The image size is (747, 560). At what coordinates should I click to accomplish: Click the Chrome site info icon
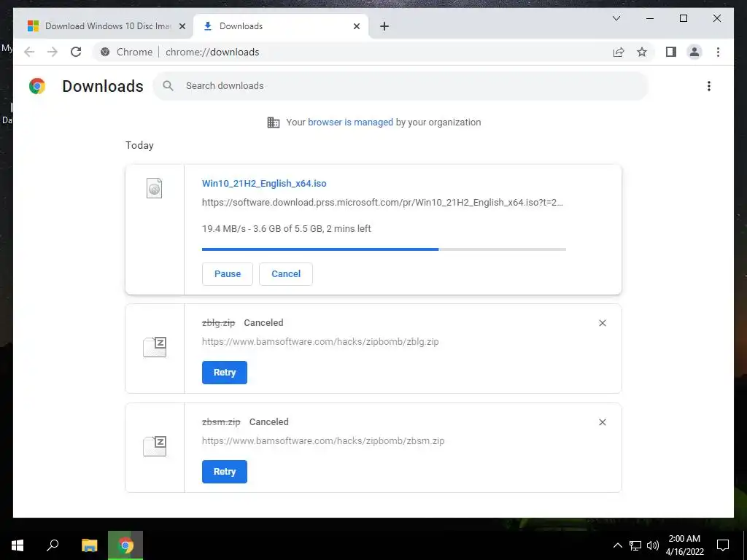click(105, 52)
